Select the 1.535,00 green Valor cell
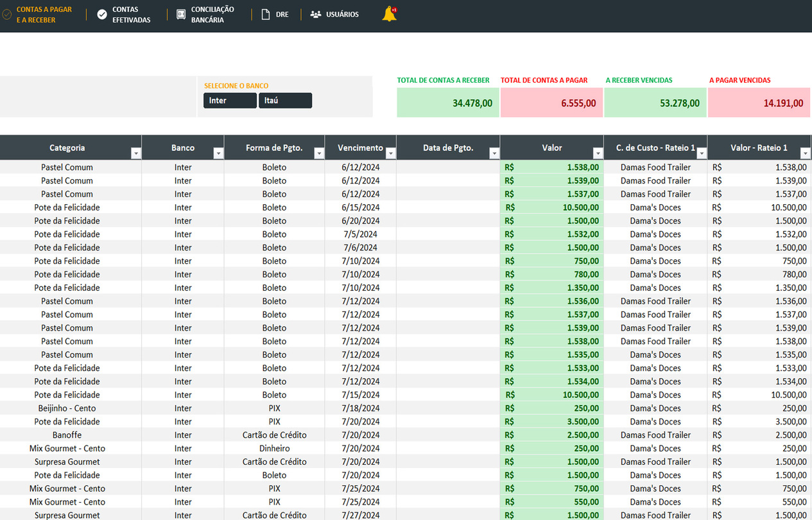The width and height of the screenshot is (812, 520). (x=551, y=354)
